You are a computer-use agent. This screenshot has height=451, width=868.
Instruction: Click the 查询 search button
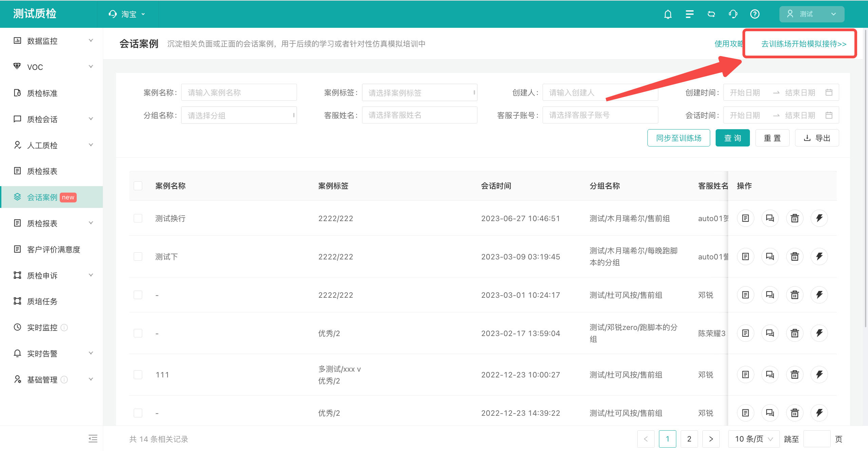pos(733,138)
